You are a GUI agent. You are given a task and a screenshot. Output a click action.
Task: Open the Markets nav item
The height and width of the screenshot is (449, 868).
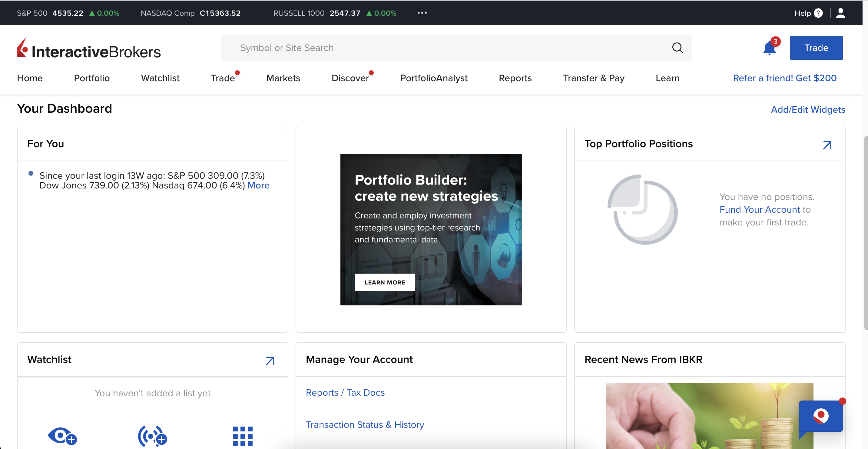coord(283,78)
